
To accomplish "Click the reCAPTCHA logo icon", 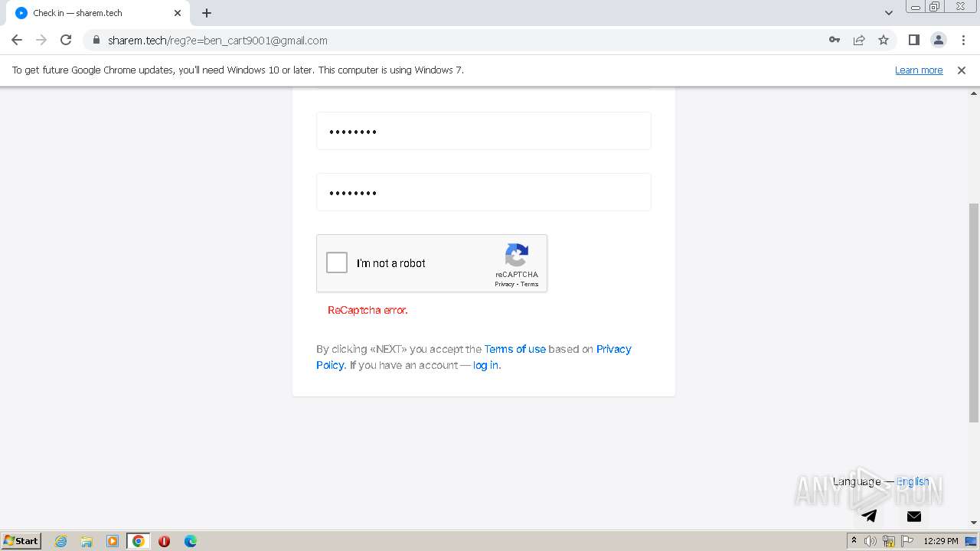I will tap(517, 255).
